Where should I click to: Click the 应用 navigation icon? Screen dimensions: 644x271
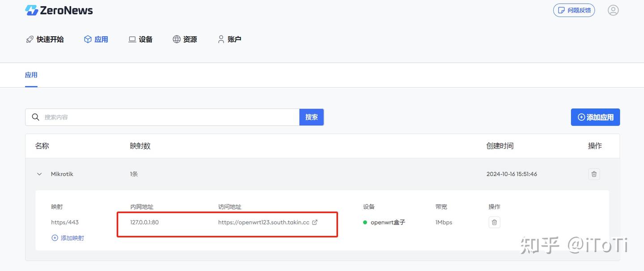(x=88, y=39)
